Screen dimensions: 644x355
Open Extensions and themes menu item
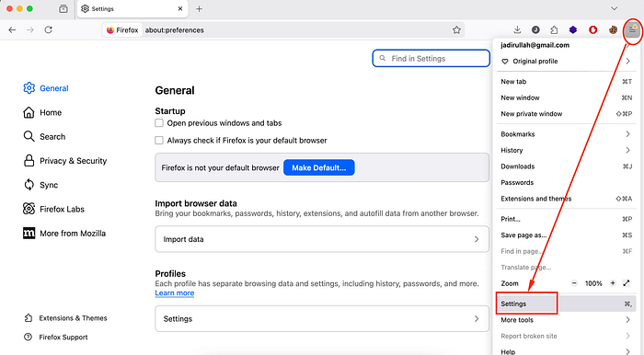[x=567, y=199]
